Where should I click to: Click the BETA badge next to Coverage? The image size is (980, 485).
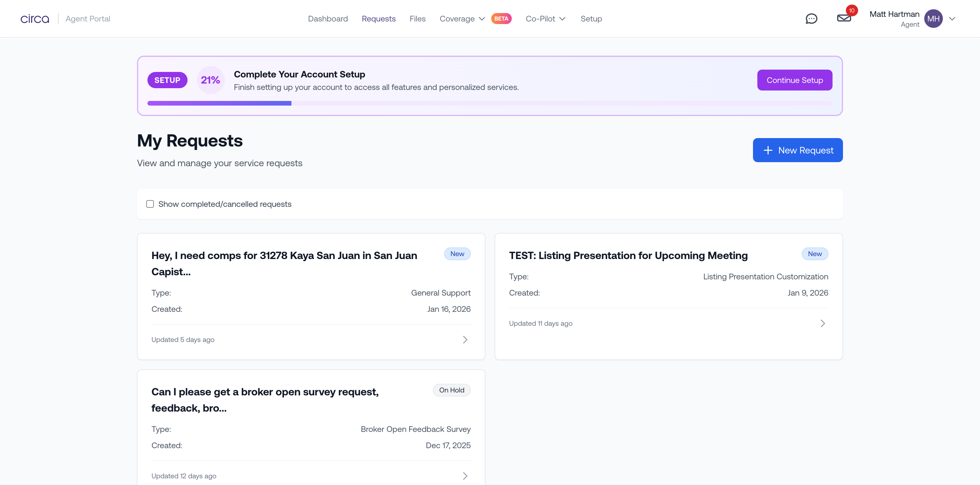[501, 18]
